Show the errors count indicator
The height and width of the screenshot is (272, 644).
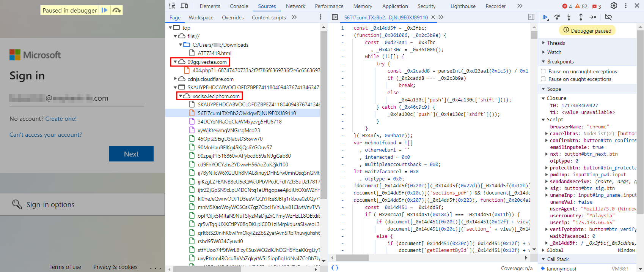tap(567, 6)
